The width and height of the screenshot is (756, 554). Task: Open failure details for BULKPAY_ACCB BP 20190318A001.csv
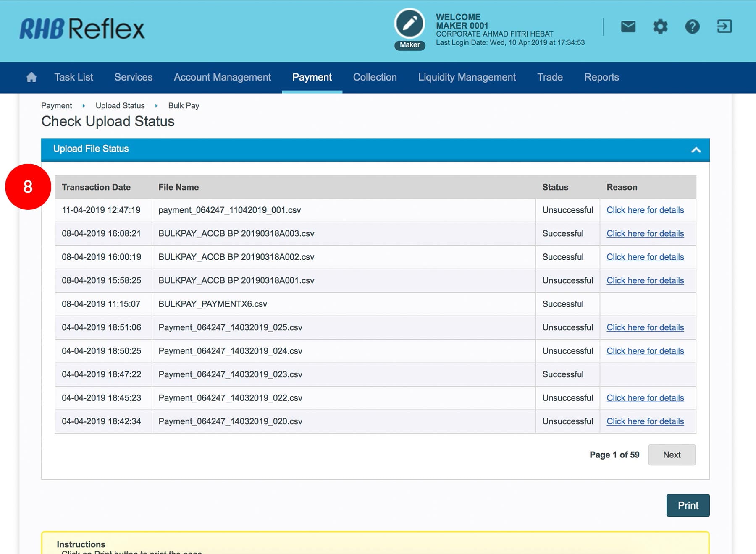click(645, 281)
